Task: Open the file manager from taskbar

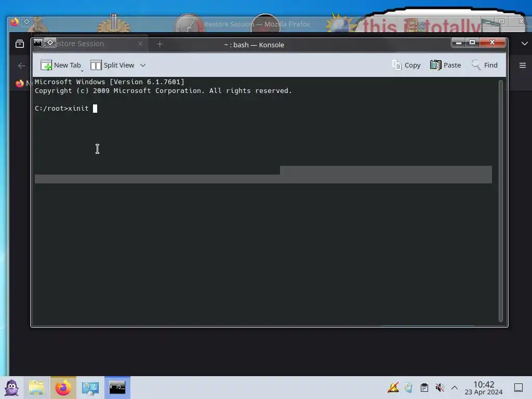Action: click(36, 388)
